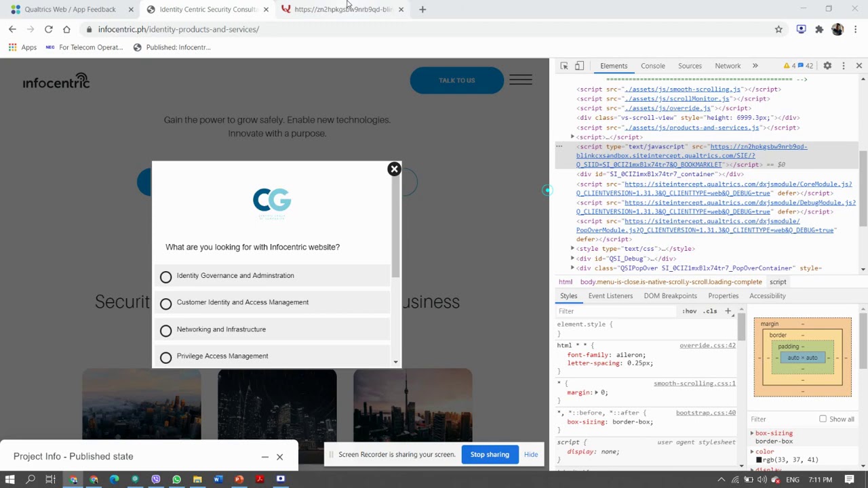Open override.css:42 source link
The width and height of the screenshot is (868, 488).
tap(707, 346)
